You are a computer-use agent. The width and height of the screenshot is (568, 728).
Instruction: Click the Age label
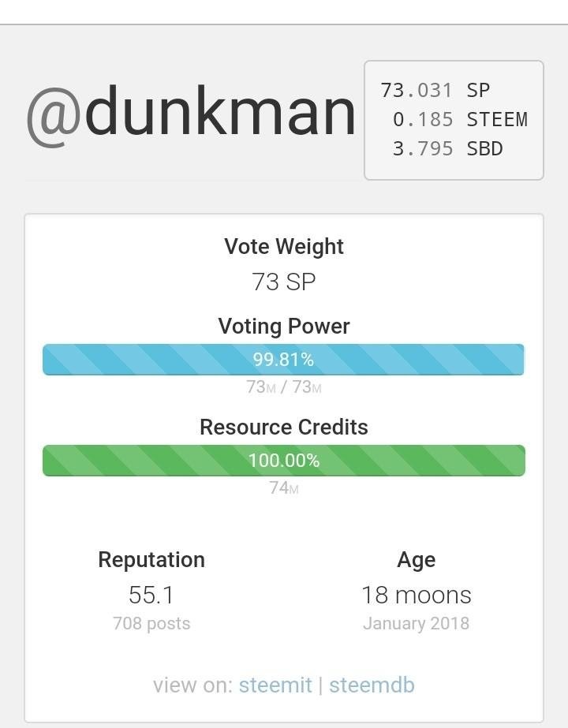416,560
